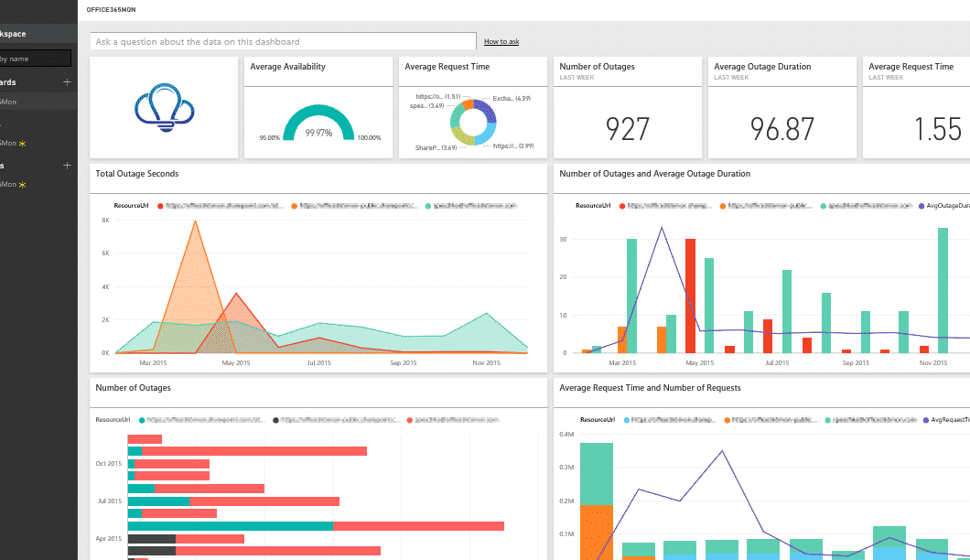
Task: Click the longest bar in Number of Outages chart
Action: tap(316, 526)
